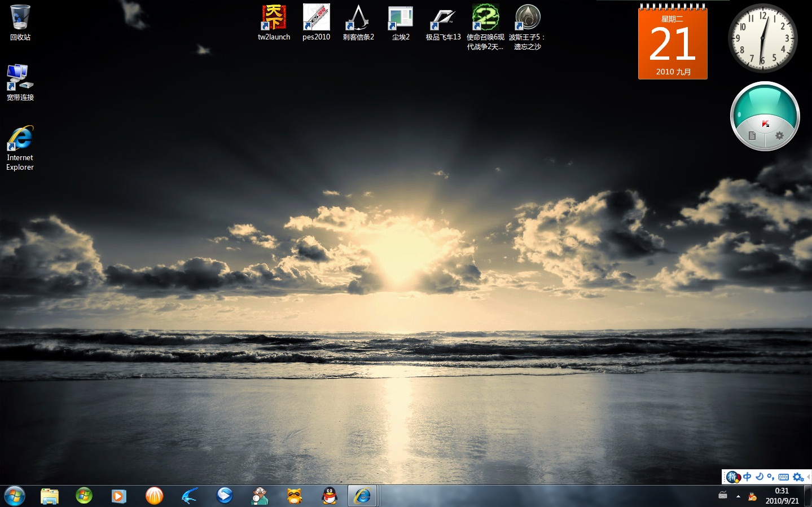812x507 pixels.
Task: Click the 刺客信条2 desktop icon
Action: point(358,23)
